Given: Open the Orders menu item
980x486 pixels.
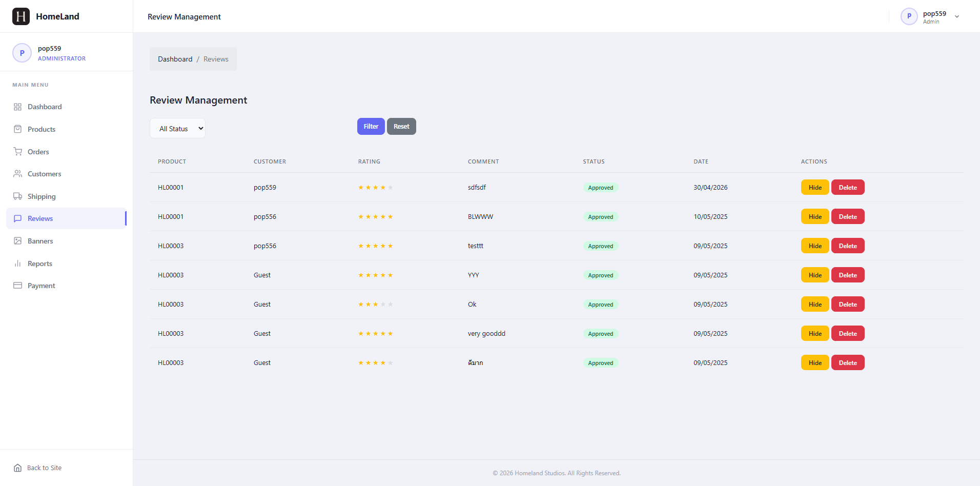Looking at the screenshot, I should click(67, 152).
